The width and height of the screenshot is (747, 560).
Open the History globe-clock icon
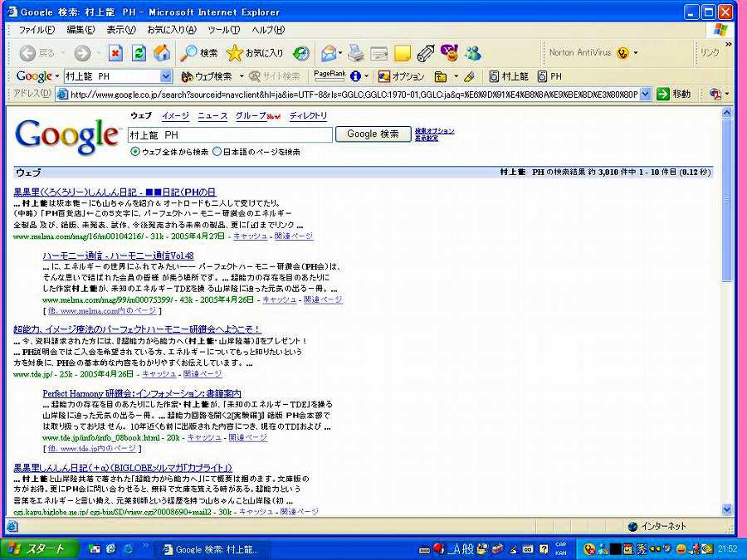(x=301, y=53)
